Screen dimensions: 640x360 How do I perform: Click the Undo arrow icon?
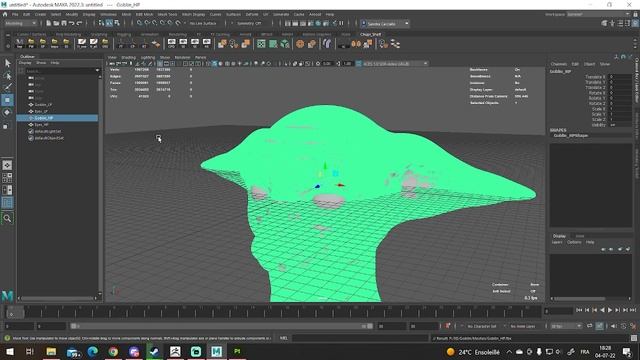pyautogui.click(x=71, y=24)
